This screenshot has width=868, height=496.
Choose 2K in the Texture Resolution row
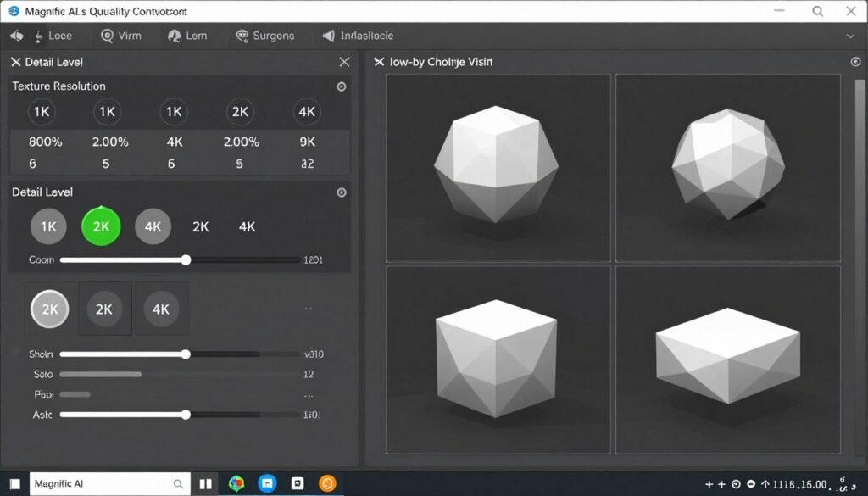[x=240, y=112]
